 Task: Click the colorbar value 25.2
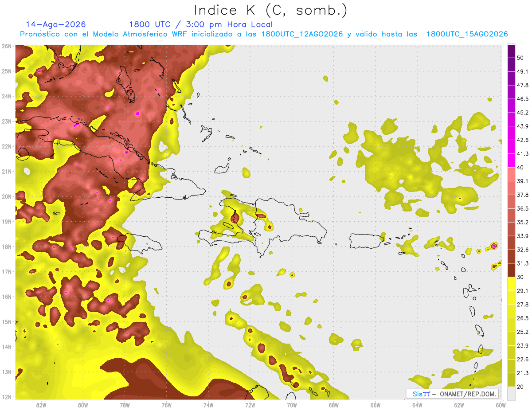pos(523,332)
